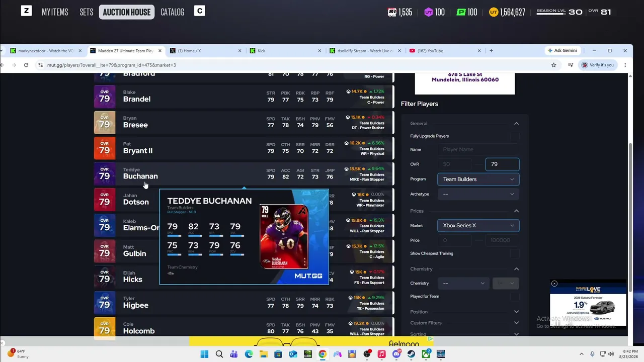Expand the Position filter section

click(516, 312)
